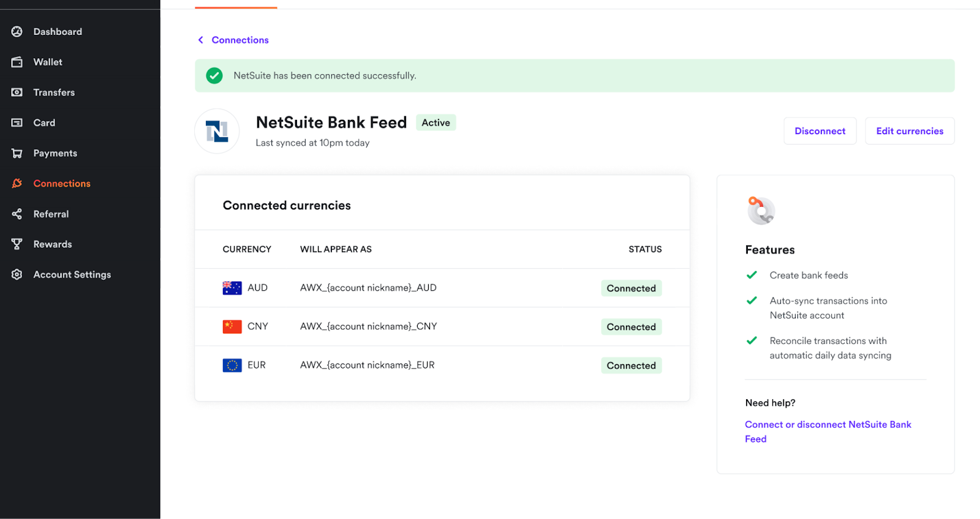Click the Connections plug icon
This screenshot has height=519, width=980.
coord(17,183)
